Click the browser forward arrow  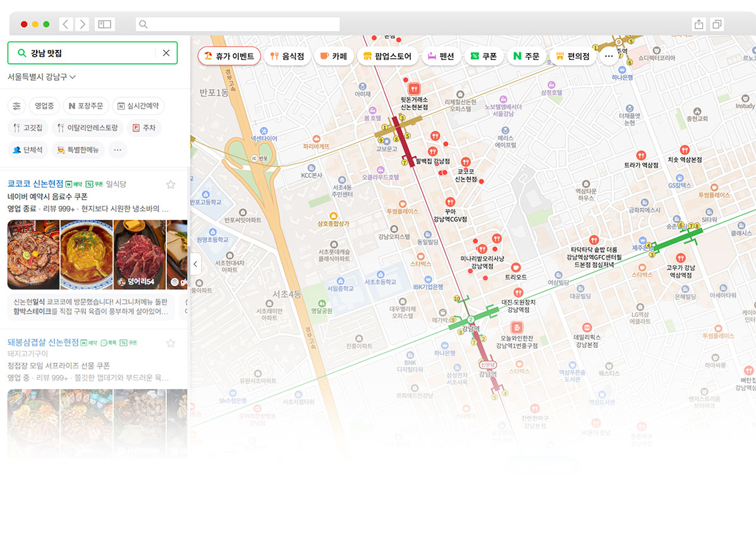click(x=82, y=24)
